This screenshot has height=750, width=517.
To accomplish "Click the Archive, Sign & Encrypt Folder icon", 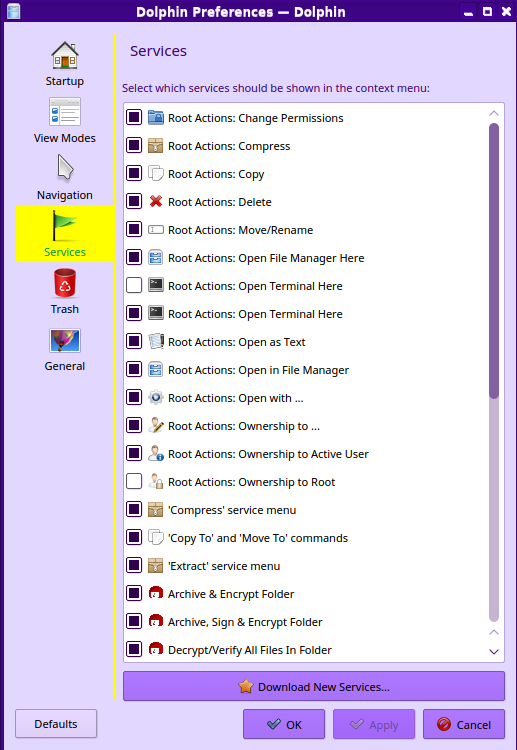I will coord(156,621).
